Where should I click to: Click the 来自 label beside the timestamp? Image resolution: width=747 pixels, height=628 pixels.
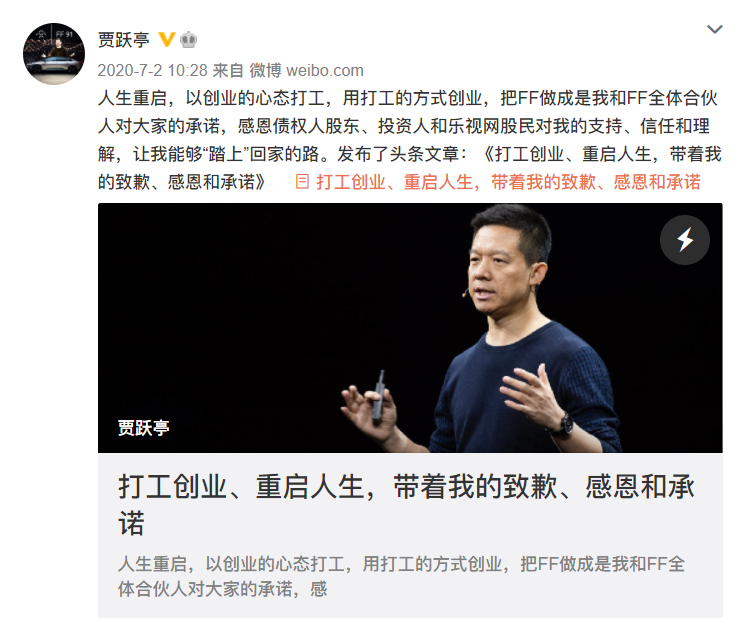pos(228,71)
